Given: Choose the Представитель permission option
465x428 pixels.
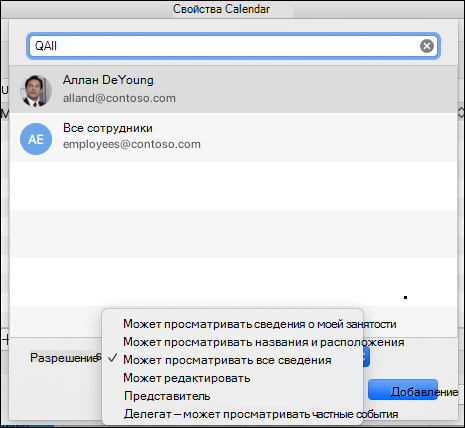Looking at the screenshot, I should point(167,396).
